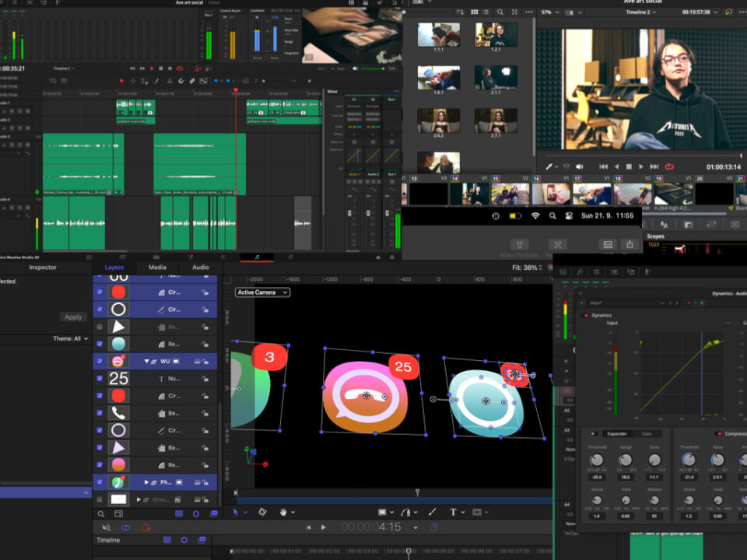
Task: Switch media pool to list view
Action: (x=486, y=12)
